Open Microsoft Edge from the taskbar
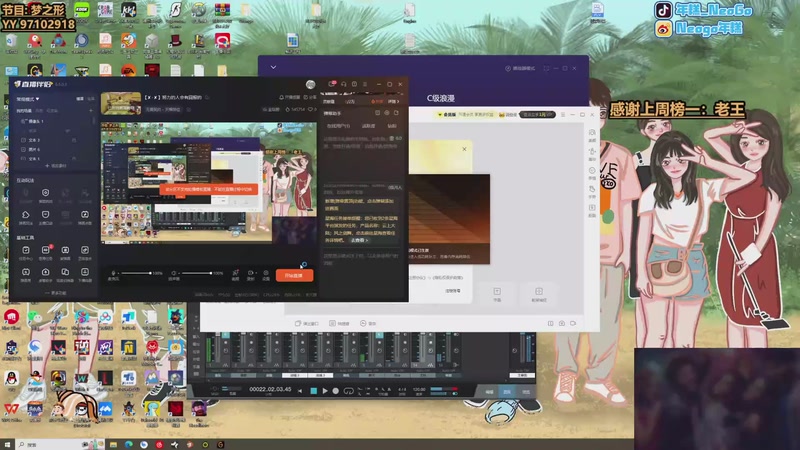Viewport: 800px width, 450px height. click(x=129, y=445)
